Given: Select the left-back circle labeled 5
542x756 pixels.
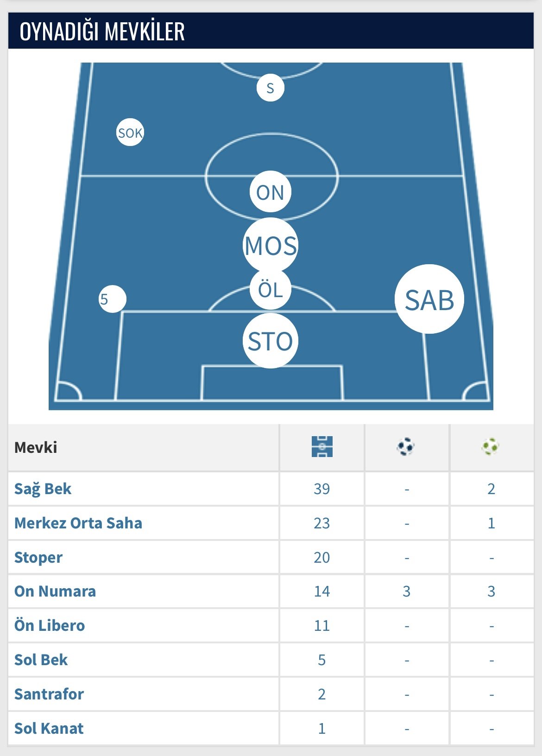Looking at the screenshot, I should pos(113,299).
